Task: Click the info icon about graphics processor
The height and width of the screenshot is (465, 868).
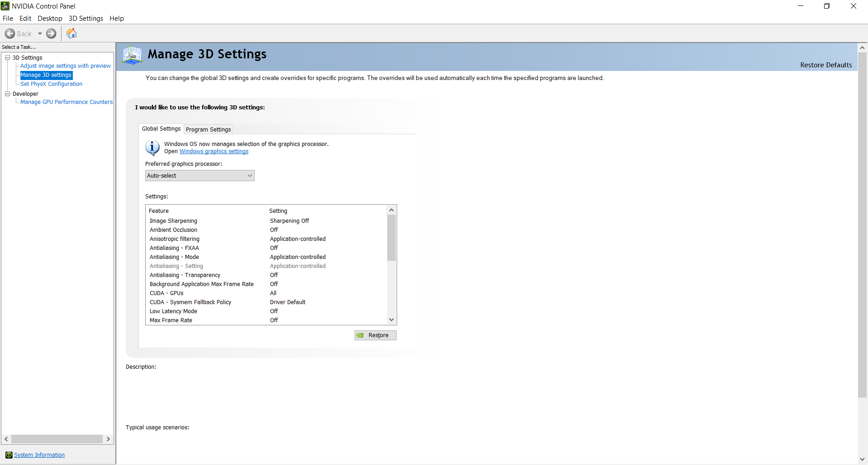Action: pos(152,148)
